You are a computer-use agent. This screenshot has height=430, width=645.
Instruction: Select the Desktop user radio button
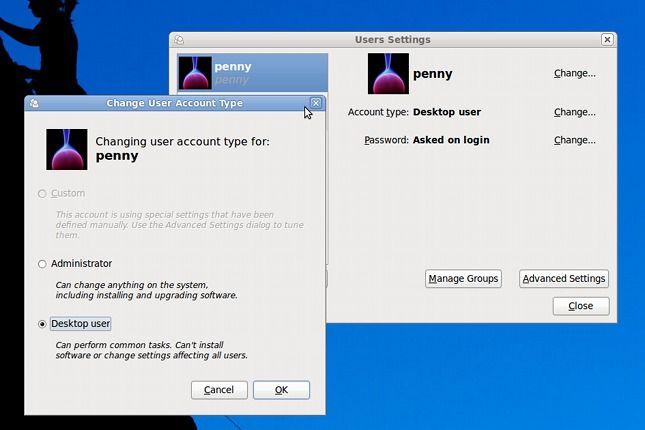(42, 324)
